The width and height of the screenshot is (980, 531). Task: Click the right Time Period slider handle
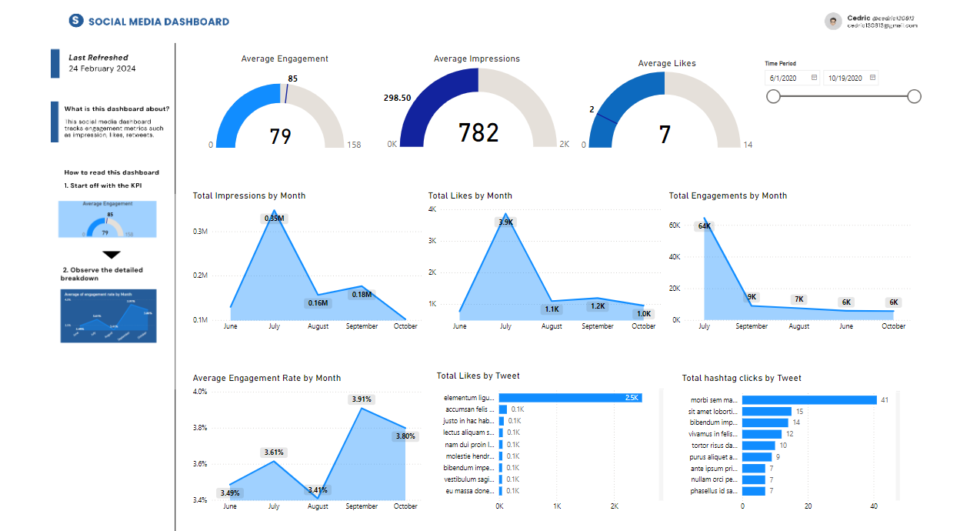[914, 96]
